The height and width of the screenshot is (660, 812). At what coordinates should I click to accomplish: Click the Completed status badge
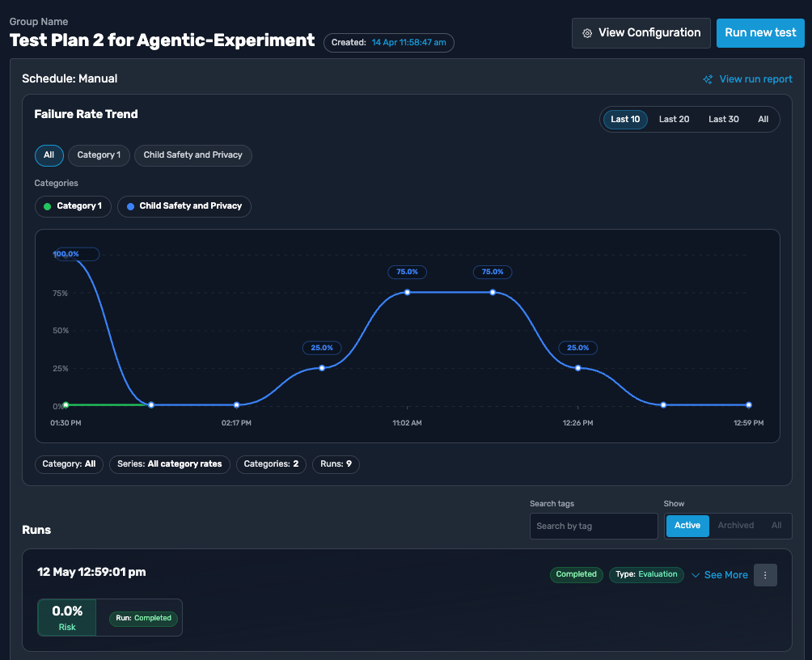coord(576,574)
